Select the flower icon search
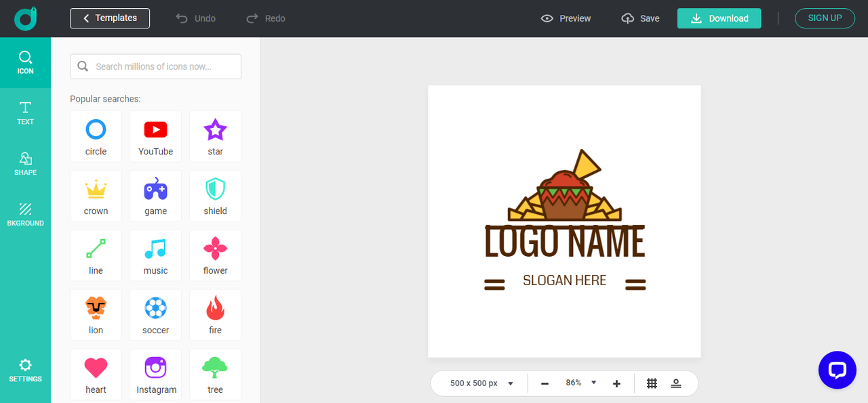 215,255
